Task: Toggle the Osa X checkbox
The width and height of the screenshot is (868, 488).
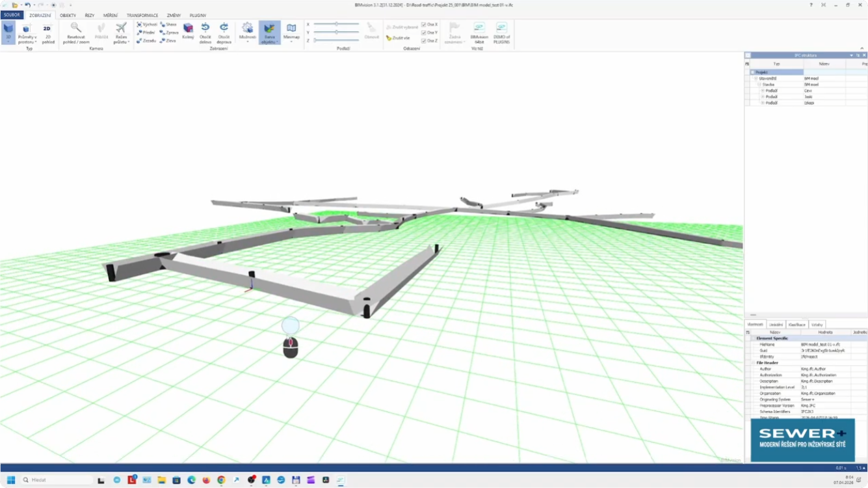Action: tap(424, 25)
